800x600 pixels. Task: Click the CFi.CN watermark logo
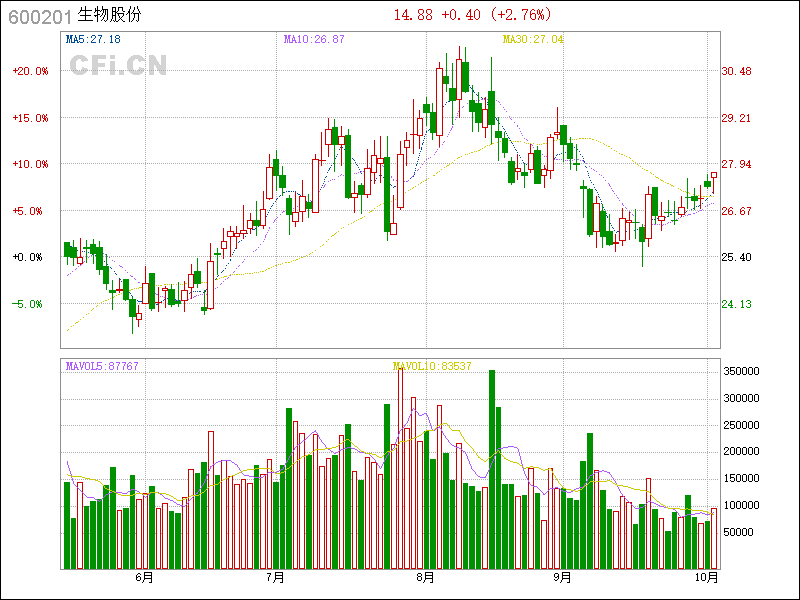[x=118, y=65]
